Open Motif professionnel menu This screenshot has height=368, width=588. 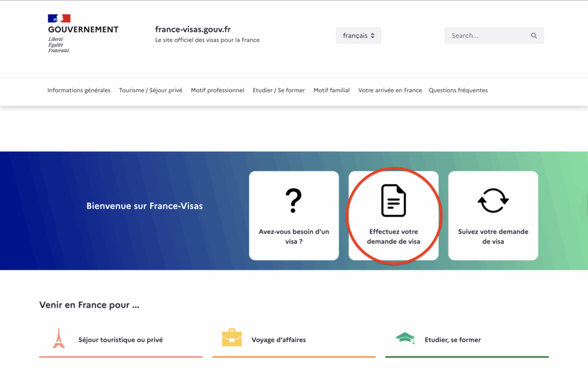pyautogui.click(x=218, y=90)
